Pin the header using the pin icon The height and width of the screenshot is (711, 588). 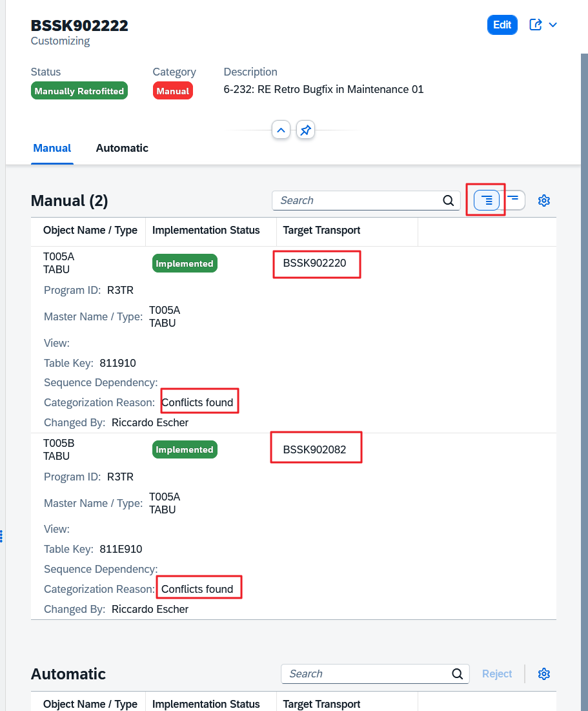point(305,130)
